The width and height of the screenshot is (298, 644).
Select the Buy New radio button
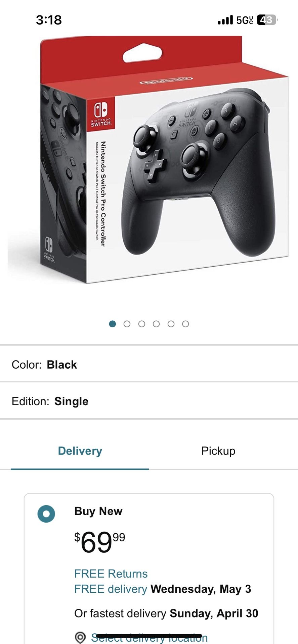click(46, 514)
